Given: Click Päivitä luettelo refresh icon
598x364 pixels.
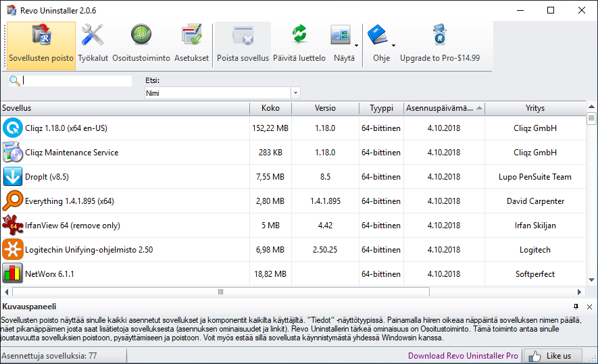Looking at the screenshot, I should click(299, 36).
